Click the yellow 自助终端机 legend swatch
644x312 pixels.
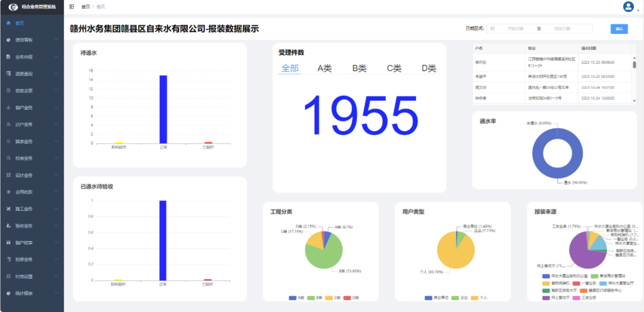click(546, 283)
